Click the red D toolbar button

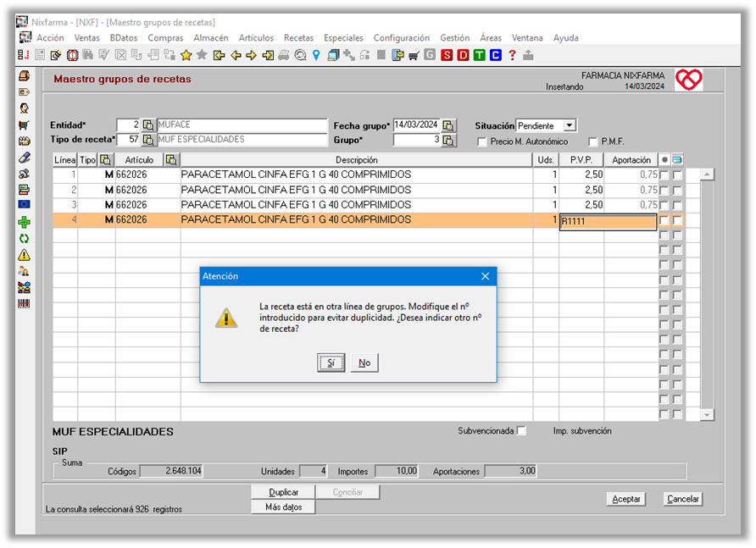tap(463, 55)
